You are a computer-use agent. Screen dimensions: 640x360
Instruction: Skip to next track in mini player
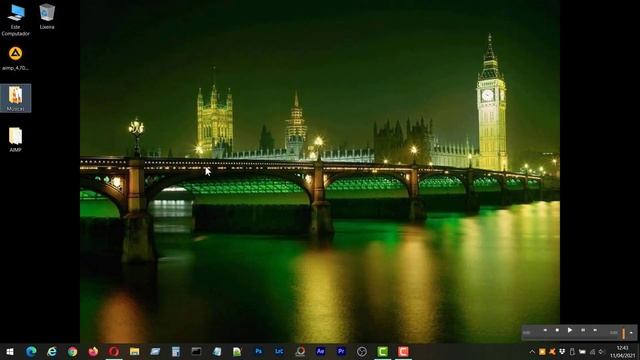pyautogui.click(x=595, y=330)
